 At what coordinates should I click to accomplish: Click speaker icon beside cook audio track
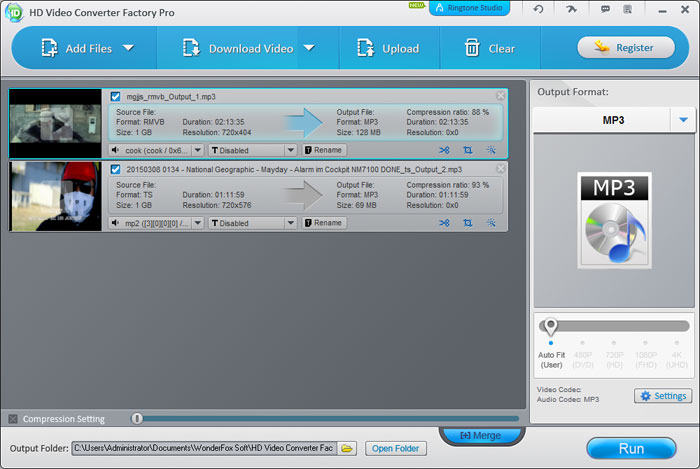pos(115,150)
